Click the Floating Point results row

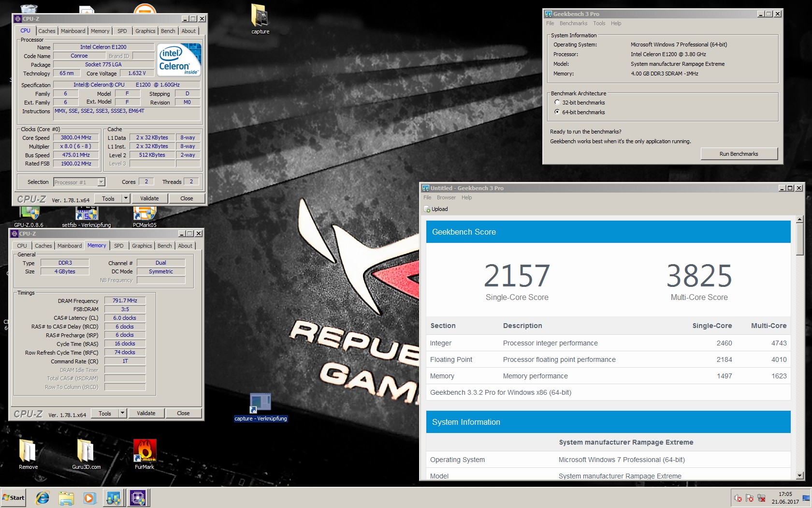point(608,359)
